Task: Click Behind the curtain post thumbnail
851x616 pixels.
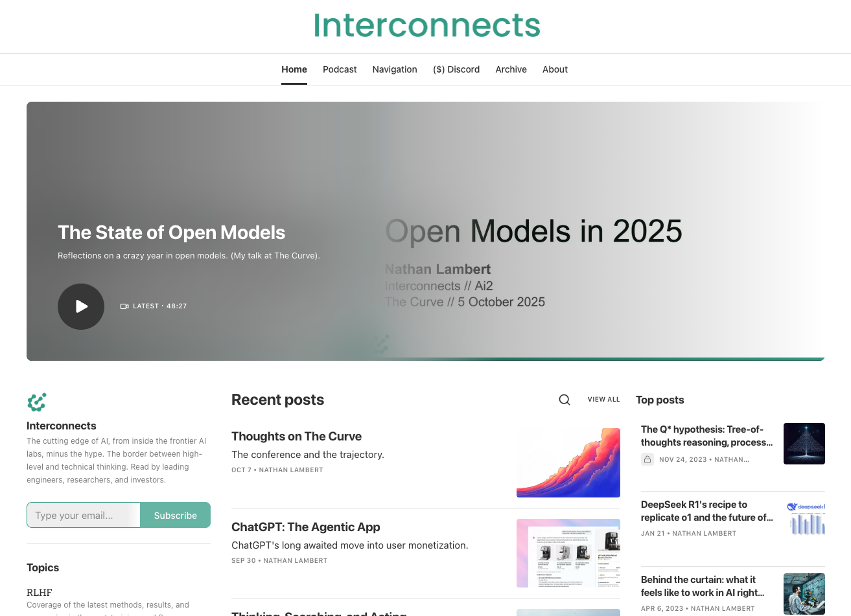Action: 804,594
